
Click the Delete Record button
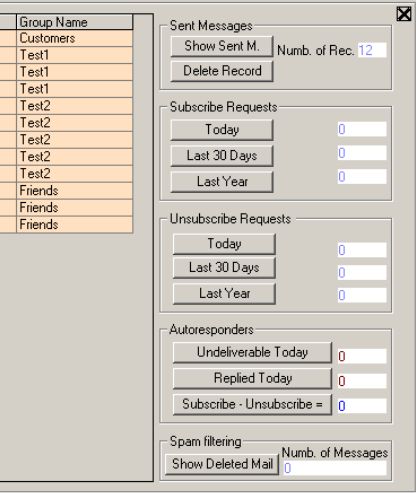click(x=222, y=71)
